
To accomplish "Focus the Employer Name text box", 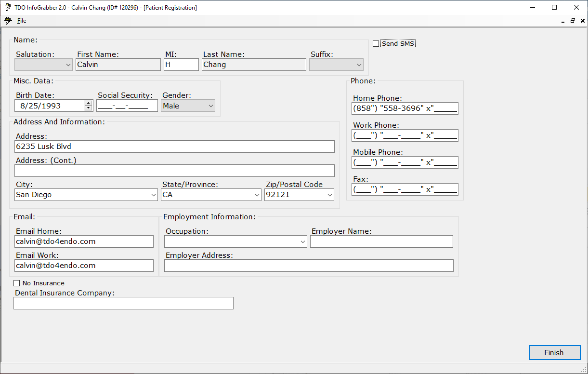I will pos(381,241).
